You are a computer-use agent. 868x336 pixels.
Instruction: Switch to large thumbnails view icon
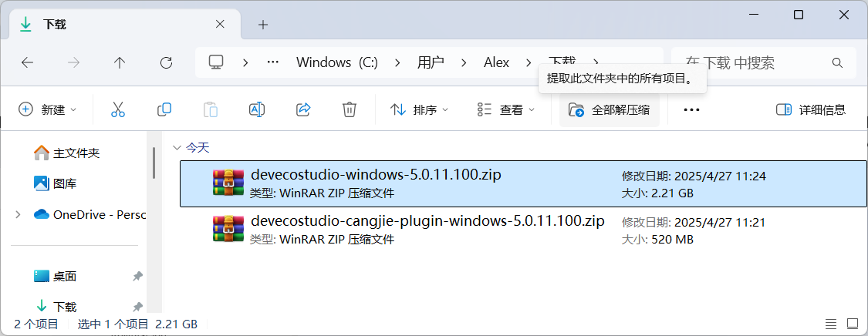pyautogui.click(x=853, y=324)
